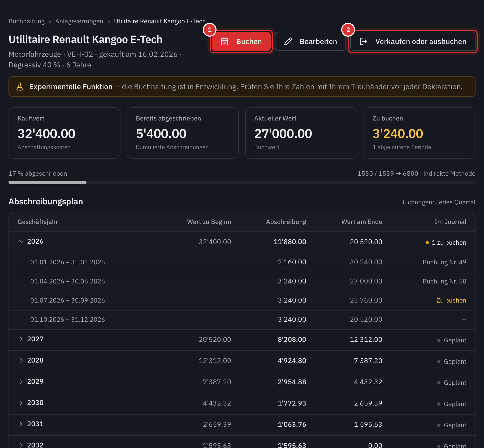Open 'Buchung Nr. 50' journal entry
Viewport: 484px width, 448px height.
pos(444,281)
